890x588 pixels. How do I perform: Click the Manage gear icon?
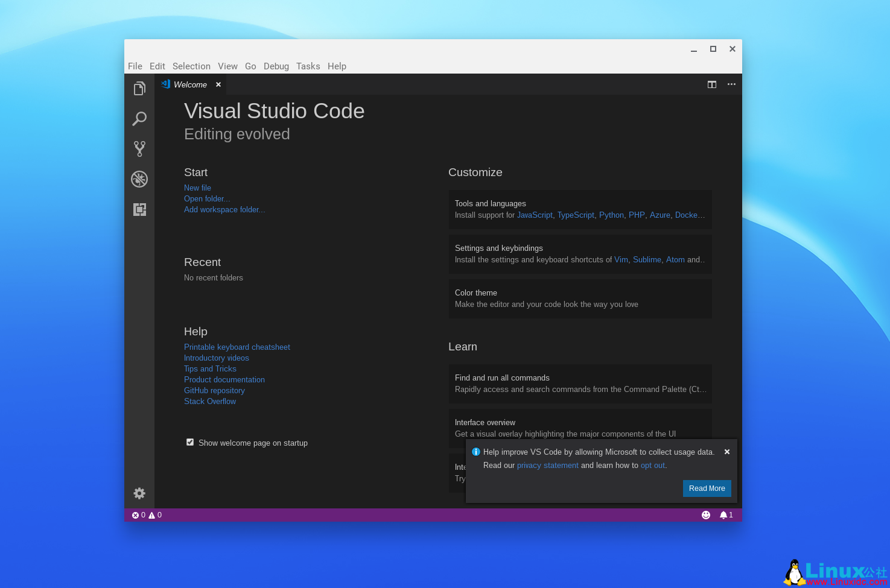139,493
